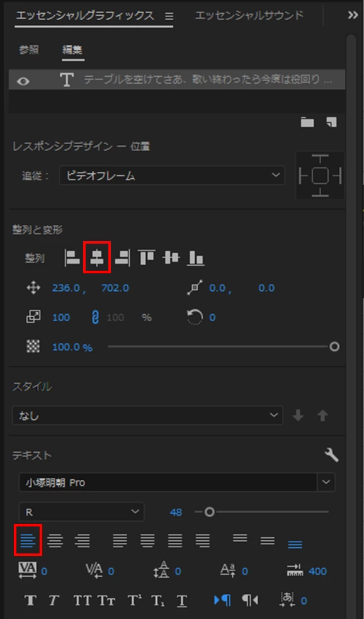Image resolution: width=364 pixels, height=619 pixels.
Task: Click the rotation icon
Action: (x=195, y=317)
